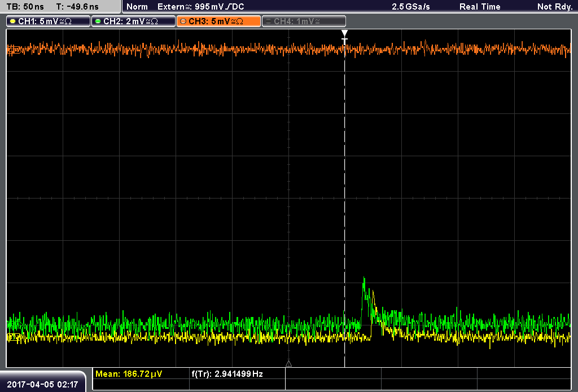Click the 2017-04-05 02:17 date stamp

click(42, 385)
